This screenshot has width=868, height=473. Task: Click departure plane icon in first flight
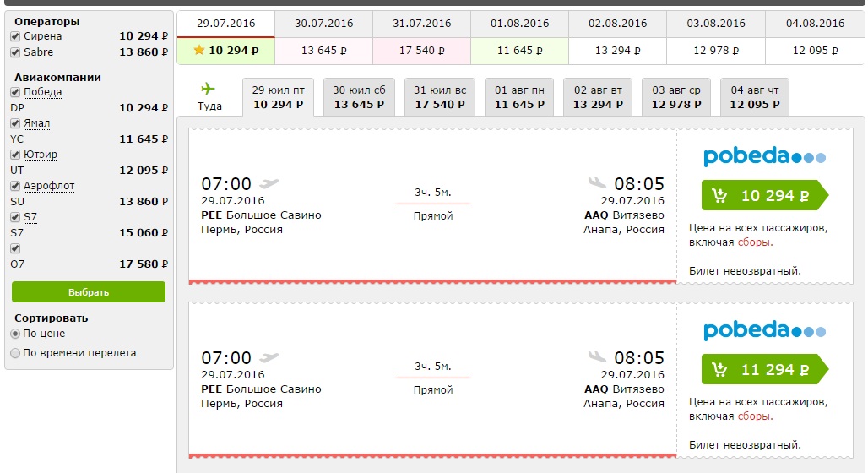[x=269, y=183]
